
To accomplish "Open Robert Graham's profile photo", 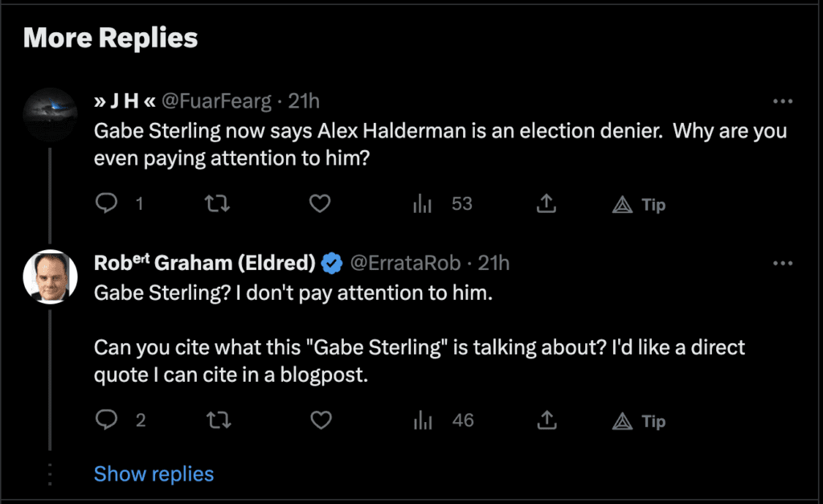I will (51, 277).
